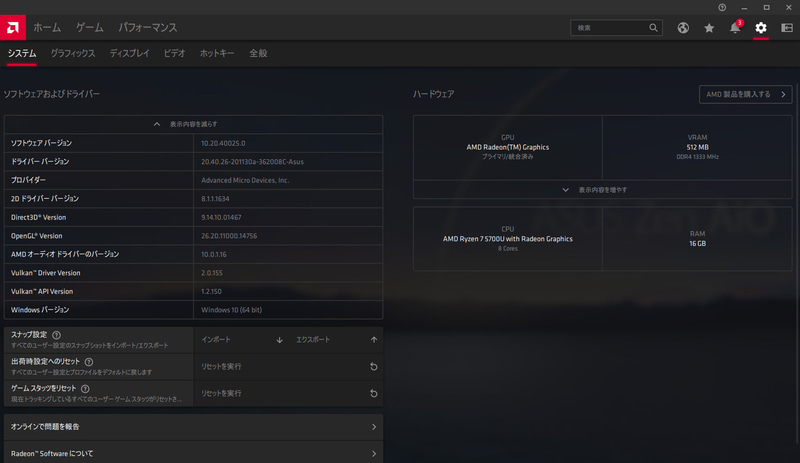
Task: Select software version value 10.20.40025.0
Action: (223, 143)
